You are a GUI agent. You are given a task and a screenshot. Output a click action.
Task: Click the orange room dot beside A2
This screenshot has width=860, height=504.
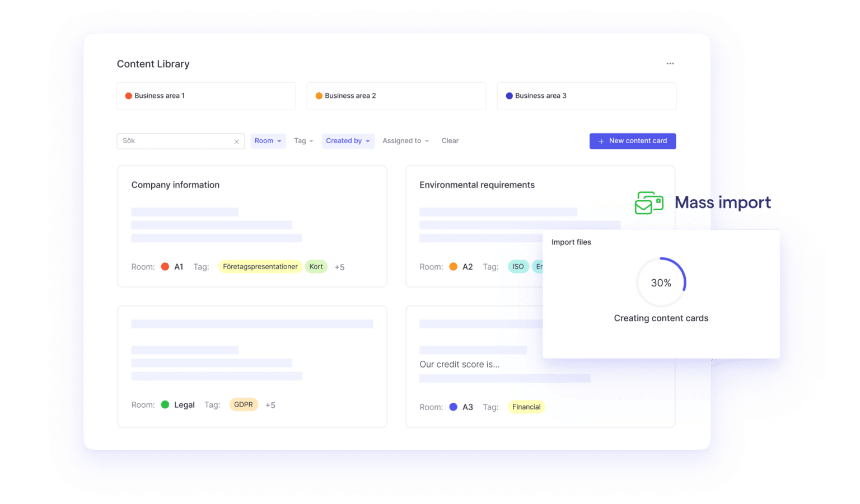(x=454, y=267)
